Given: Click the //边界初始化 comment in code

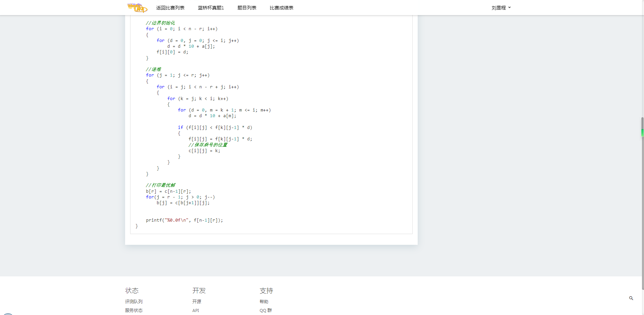Looking at the screenshot, I should (160, 23).
